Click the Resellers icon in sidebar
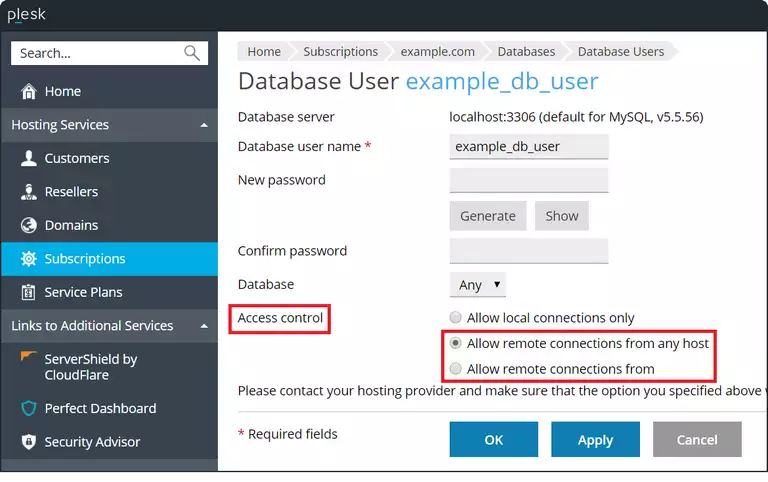This screenshot has height=482, width=768. [x=28, y=192]
